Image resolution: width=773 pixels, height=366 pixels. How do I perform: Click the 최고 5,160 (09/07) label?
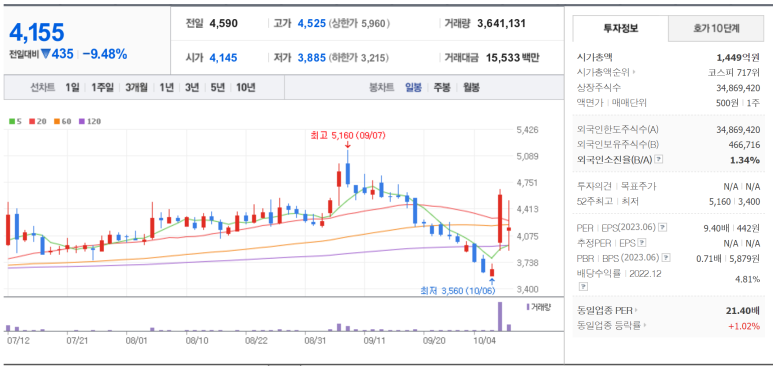pos(348,135)
